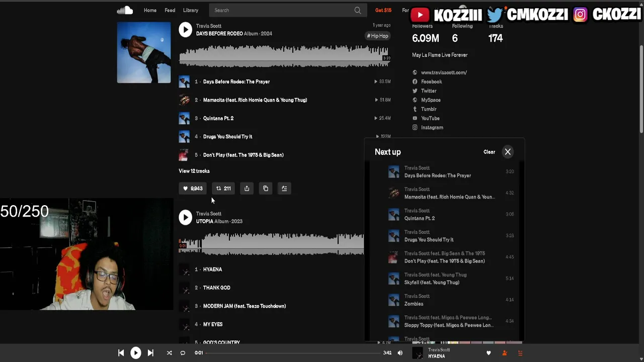Seek in the UTOPIA waveform
Viewport: 644px width, 362px height.
(271, 243)
